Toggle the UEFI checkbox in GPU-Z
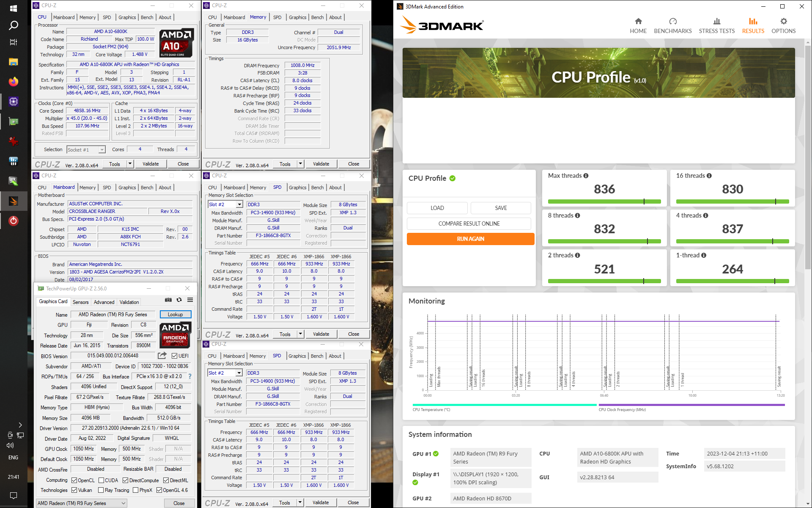The image size is (812, 508). (x=175, y=356)
